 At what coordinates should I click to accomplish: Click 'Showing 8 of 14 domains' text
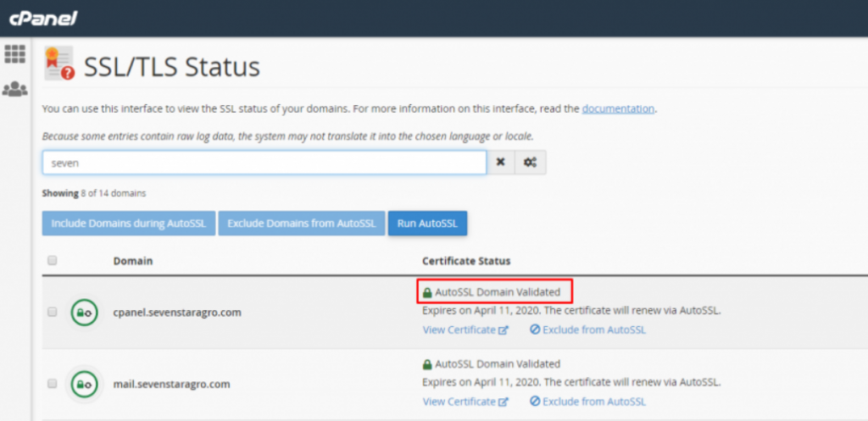[x=94, y=194]
